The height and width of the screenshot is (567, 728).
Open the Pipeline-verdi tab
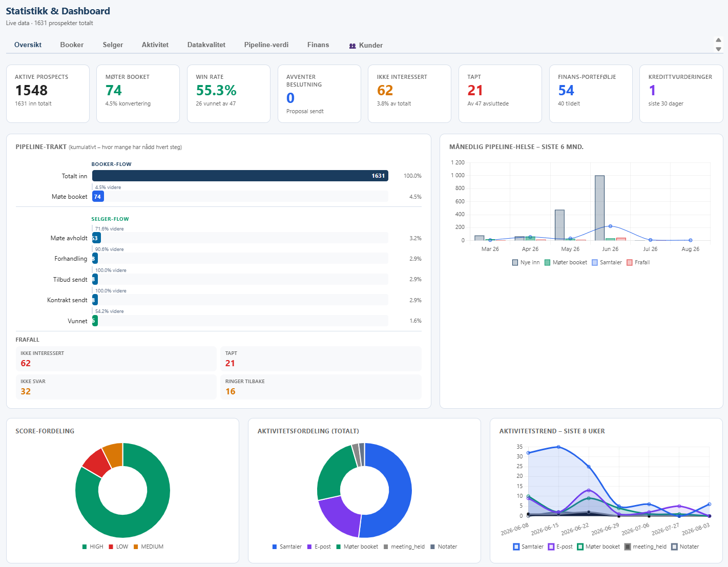tap(266, 45)
